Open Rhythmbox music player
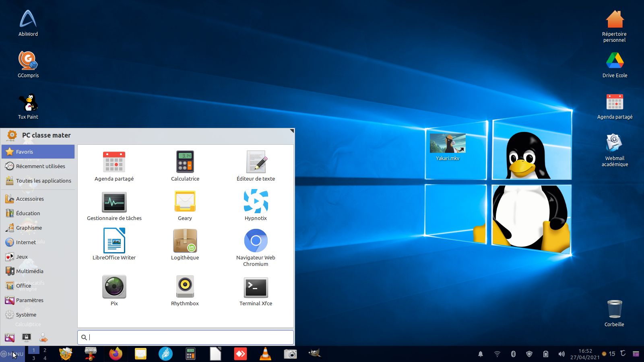This screenshot has height=362, width=644. (185, 290)
